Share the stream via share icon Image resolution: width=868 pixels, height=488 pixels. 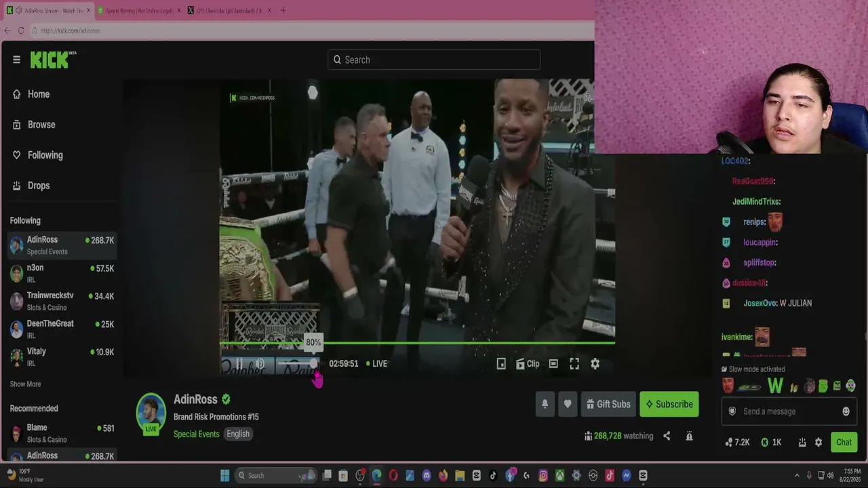tap(667, 436)
